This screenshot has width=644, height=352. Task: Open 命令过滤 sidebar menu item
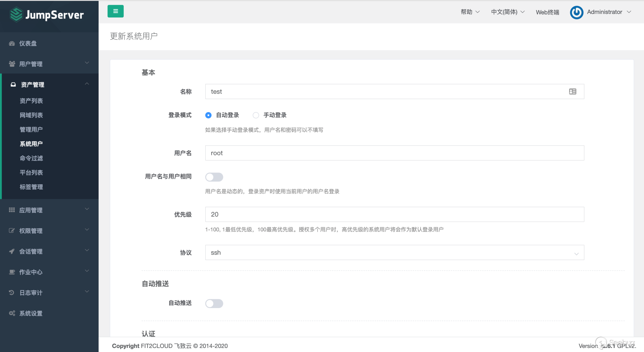(31, 158)
